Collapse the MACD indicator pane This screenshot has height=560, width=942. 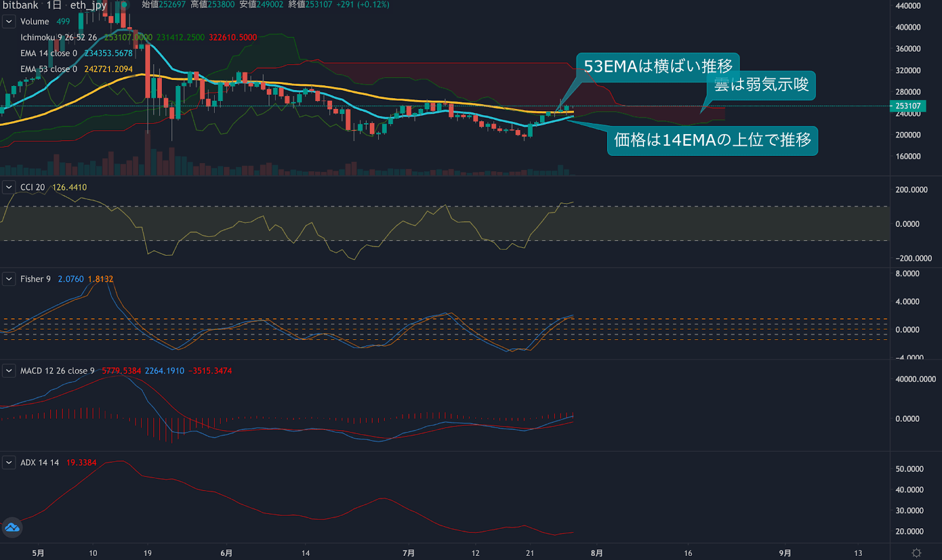(x=8, y=370)
